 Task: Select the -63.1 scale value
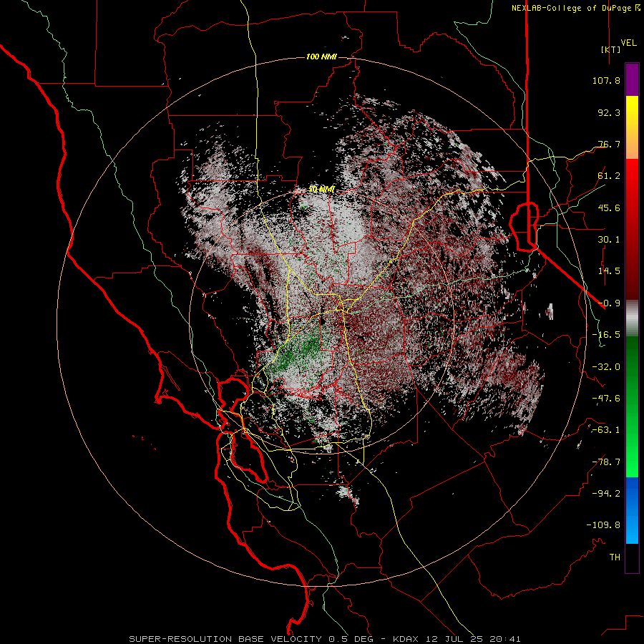click(606, 430)
